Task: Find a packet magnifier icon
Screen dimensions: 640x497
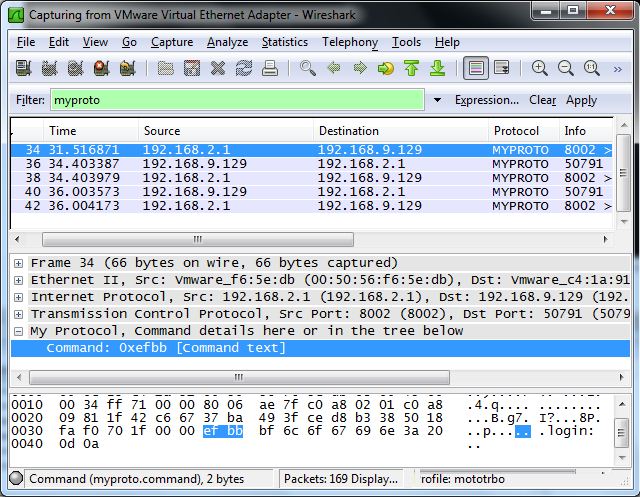Action: tap(308, 68)
